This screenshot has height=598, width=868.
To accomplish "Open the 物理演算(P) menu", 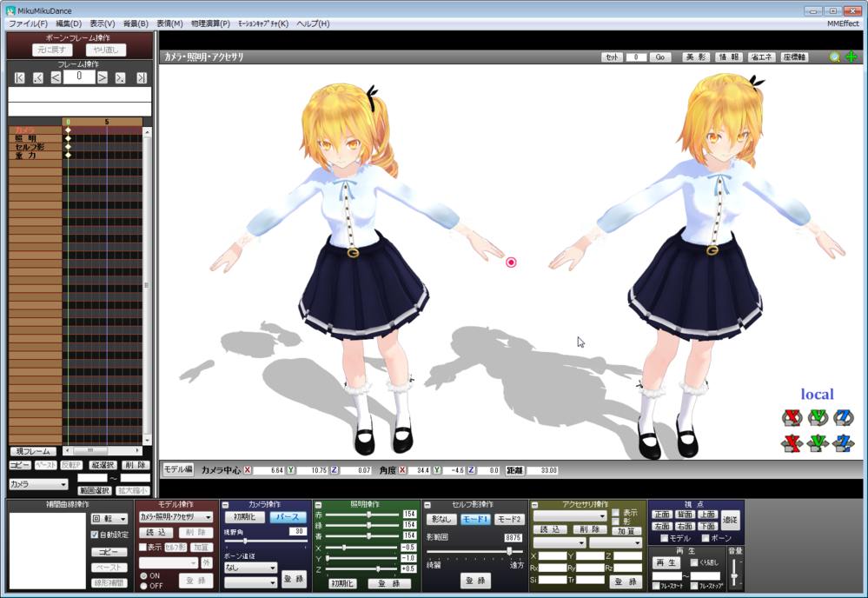I will pyautogui.click(x=210, y=23).
